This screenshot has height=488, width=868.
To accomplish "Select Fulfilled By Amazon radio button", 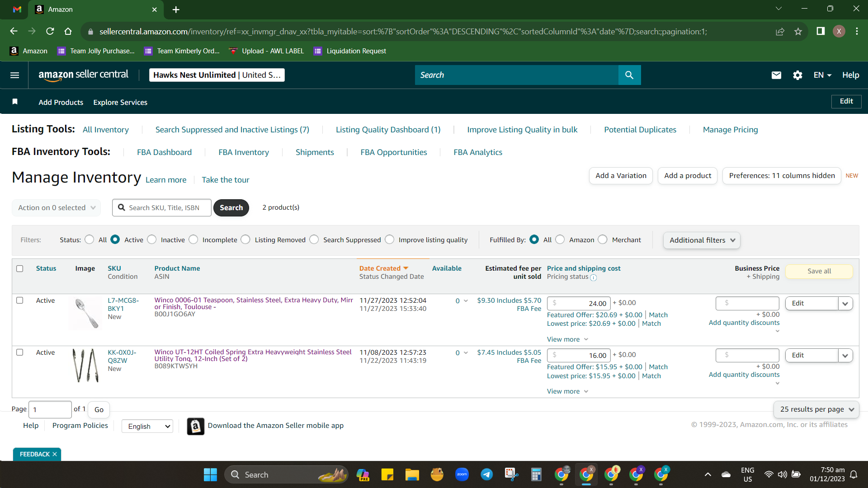I will tap(560, 239).
